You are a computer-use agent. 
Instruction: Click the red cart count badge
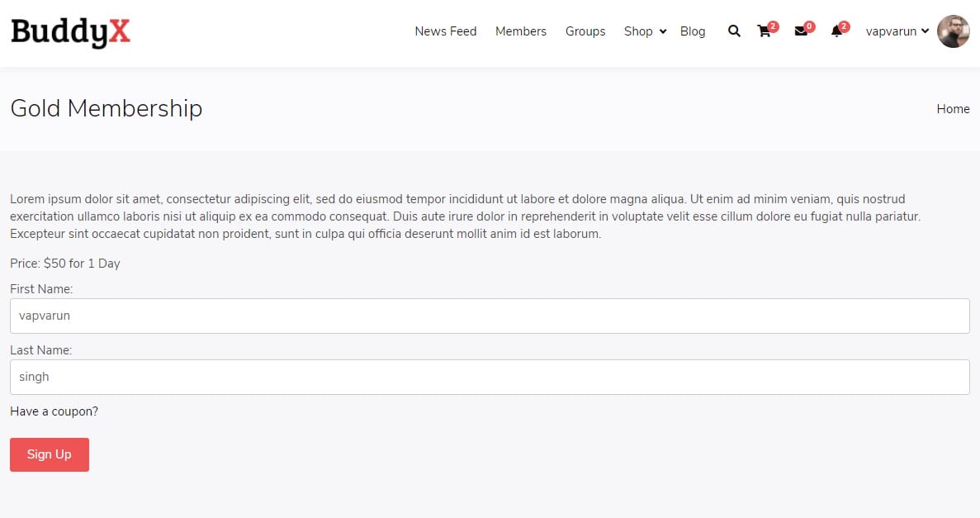tap(773, 26)
